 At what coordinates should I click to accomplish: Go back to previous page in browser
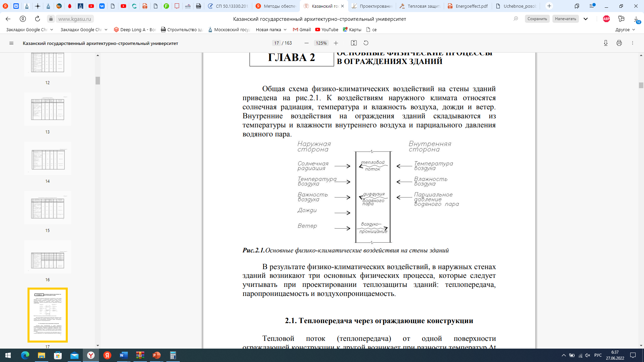pyautogui.click(x=8, y=19)
